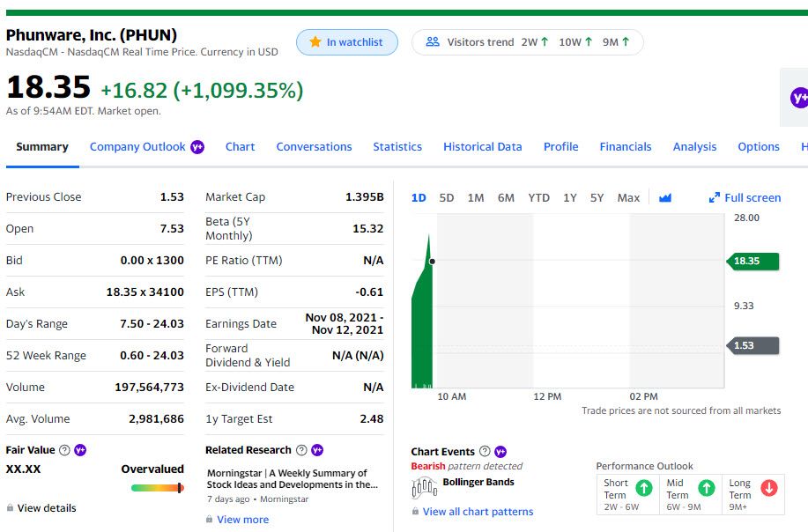Open the chart type area icon
Screen dimensions: 808x532
(664, 198)
